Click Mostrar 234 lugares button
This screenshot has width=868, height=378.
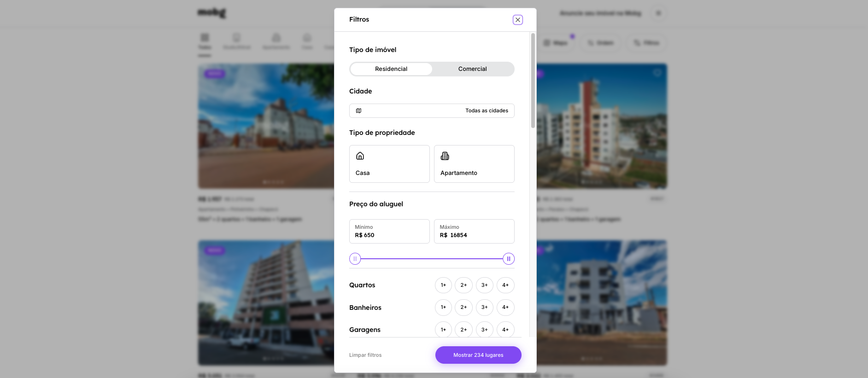tap(478, 355)
